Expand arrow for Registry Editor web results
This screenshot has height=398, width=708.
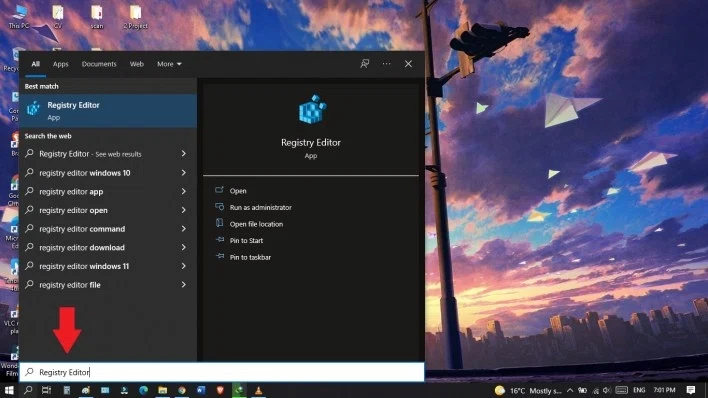[184, 154]
